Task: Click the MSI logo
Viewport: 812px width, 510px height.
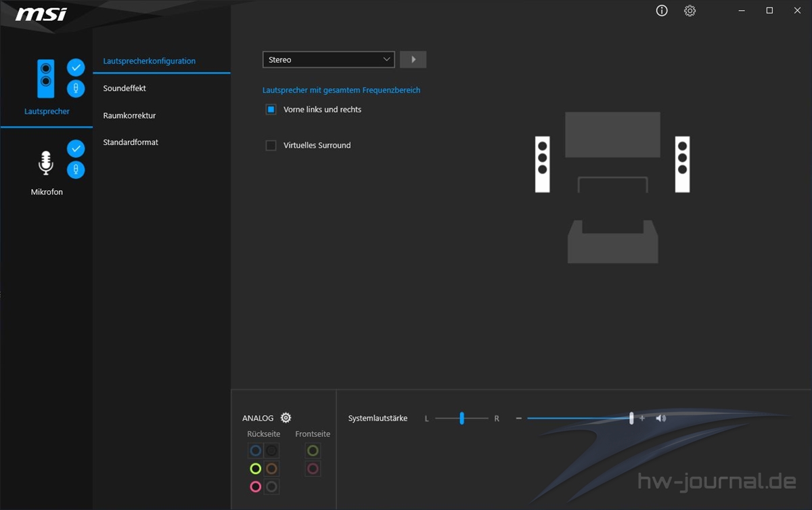Action: [x=41, y=14]
